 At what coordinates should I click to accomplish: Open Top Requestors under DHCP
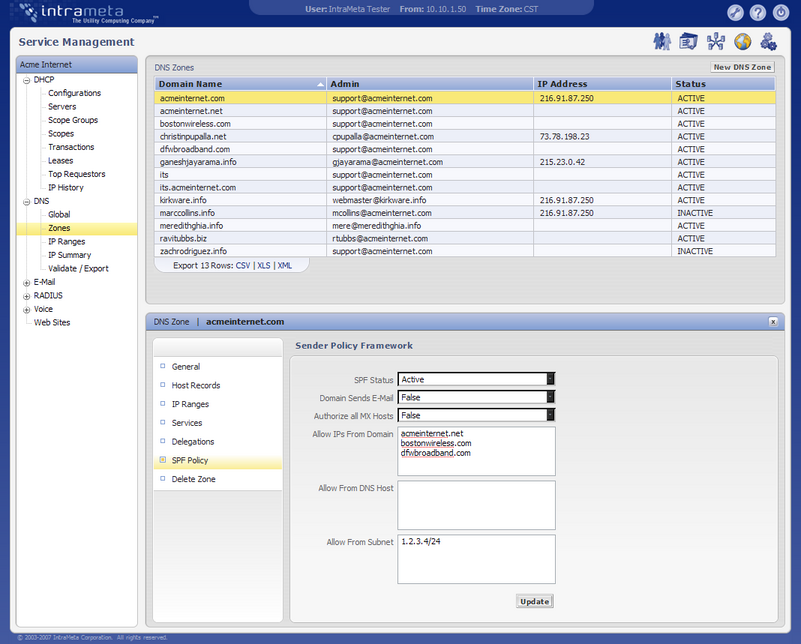pos(77,174)
